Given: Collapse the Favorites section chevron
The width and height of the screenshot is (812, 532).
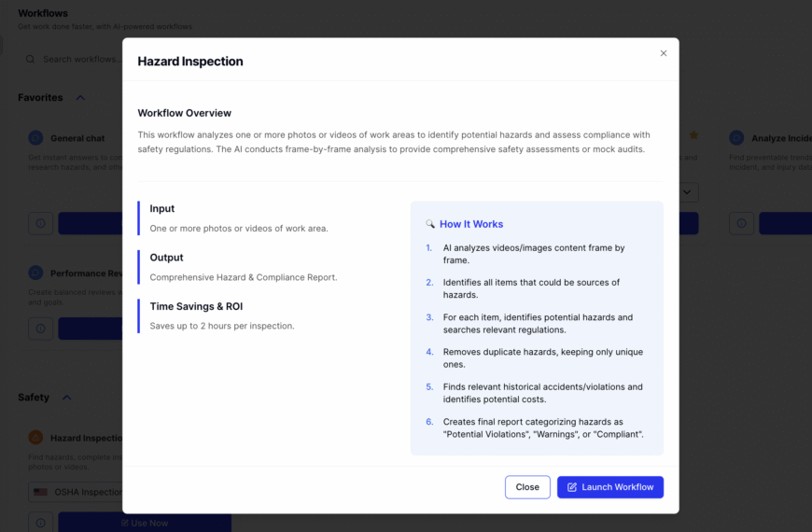Looking at the screenshot, I should point(80,97).
